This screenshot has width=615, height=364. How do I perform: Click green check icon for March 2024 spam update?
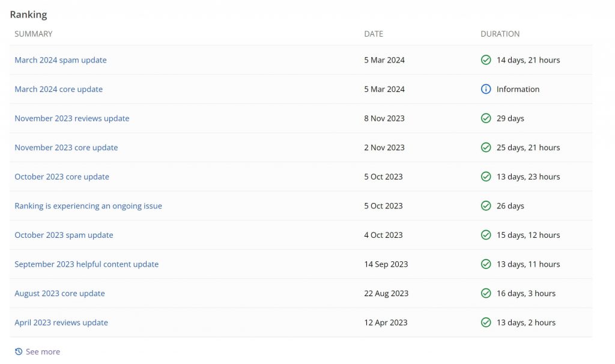[485, 60]
